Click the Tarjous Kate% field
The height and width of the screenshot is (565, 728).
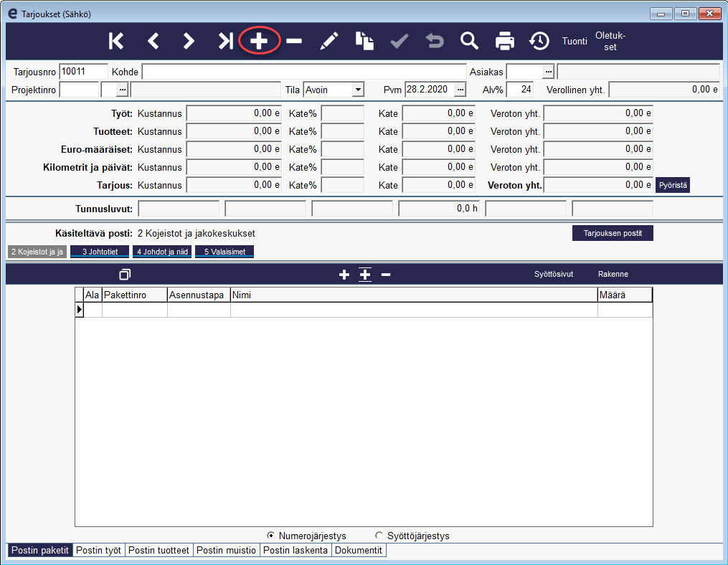click(x=343, y=185)
